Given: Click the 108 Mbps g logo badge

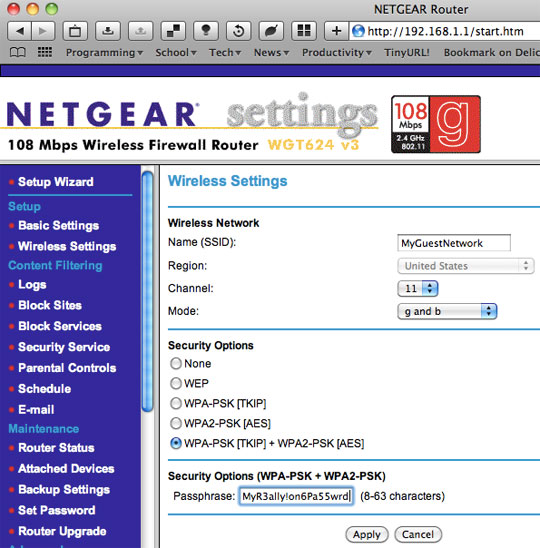Looking at the screenshot, I should tap(435, 124).
